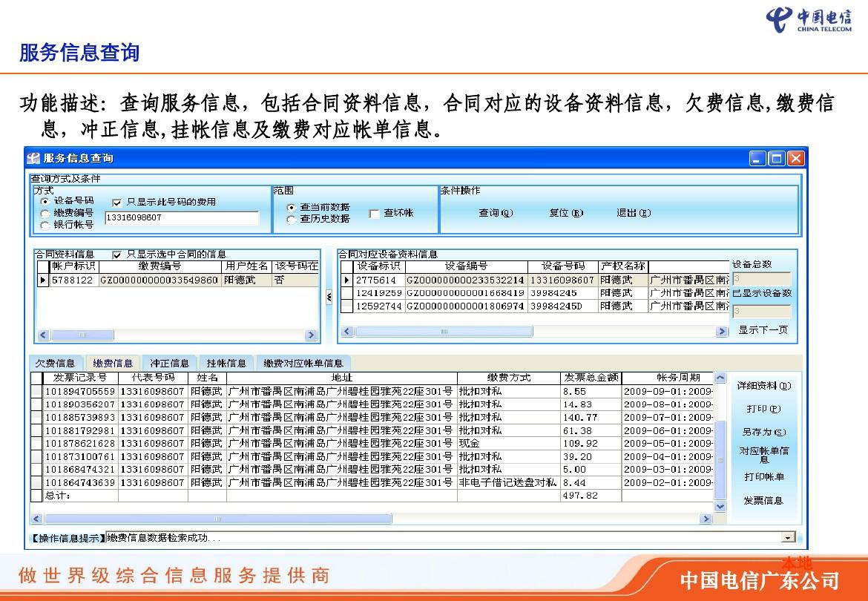Toggle the 查坏帐 checkbox
This screenshot has height=601, width=868.
[375, 214]
